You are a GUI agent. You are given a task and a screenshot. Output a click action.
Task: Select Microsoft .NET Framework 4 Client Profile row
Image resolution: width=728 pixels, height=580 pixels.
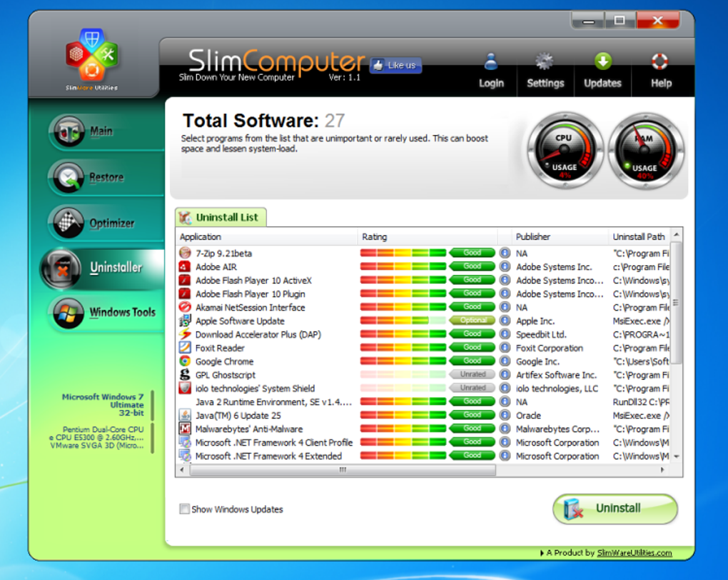pyautogui.click(x=423, y=442)
